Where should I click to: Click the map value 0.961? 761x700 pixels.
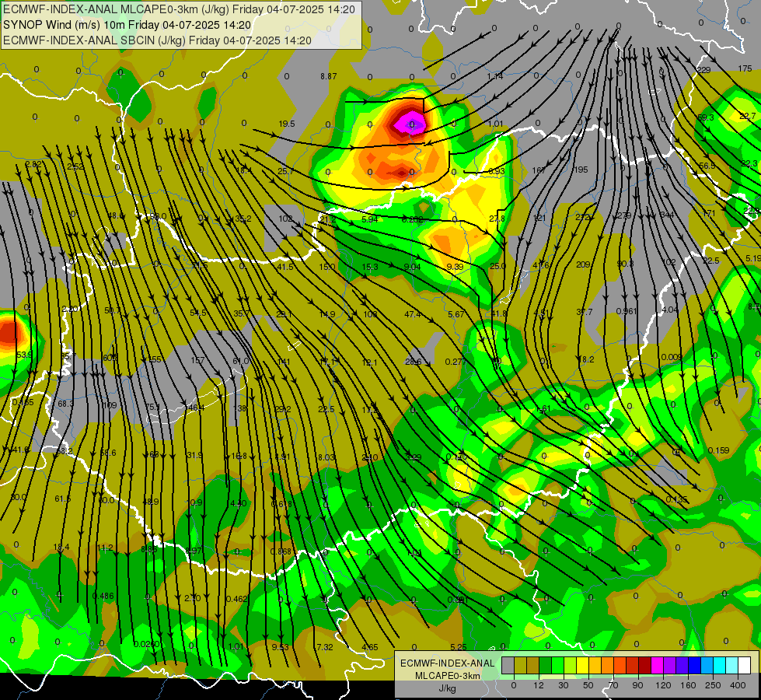click(x=626, y=311)
